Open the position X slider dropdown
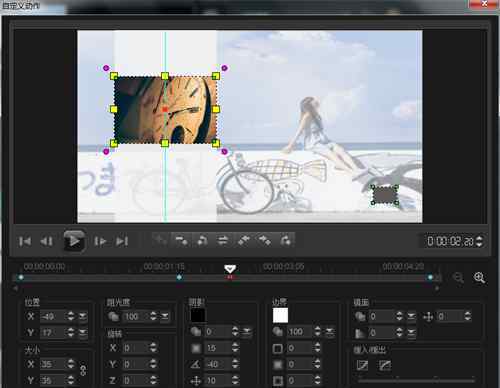 coord(83,316)
